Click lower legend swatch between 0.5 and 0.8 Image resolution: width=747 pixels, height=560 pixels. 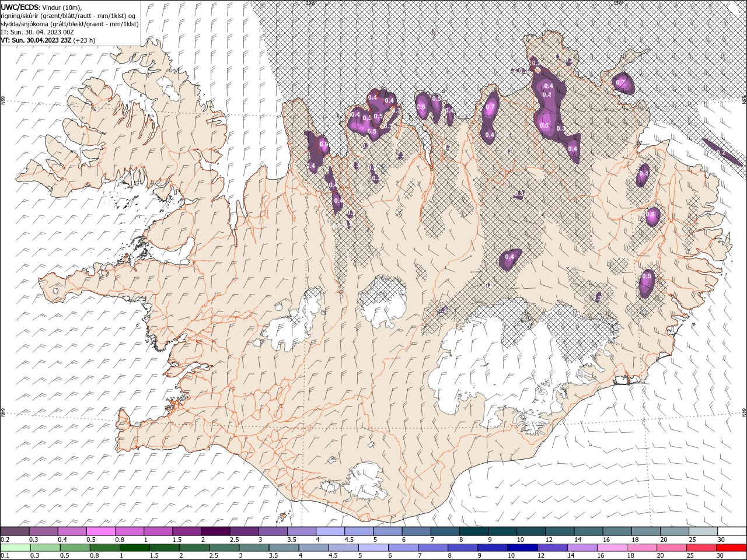[x=75, y=548]
